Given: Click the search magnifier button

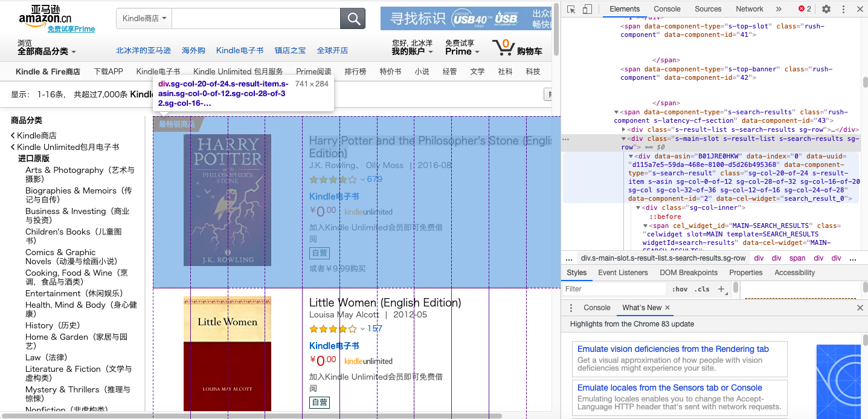Looking at the screenshot, I should tap(353, 19).
